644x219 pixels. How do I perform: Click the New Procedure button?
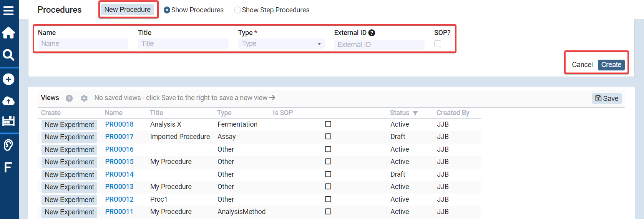click(x=128, y=10)
